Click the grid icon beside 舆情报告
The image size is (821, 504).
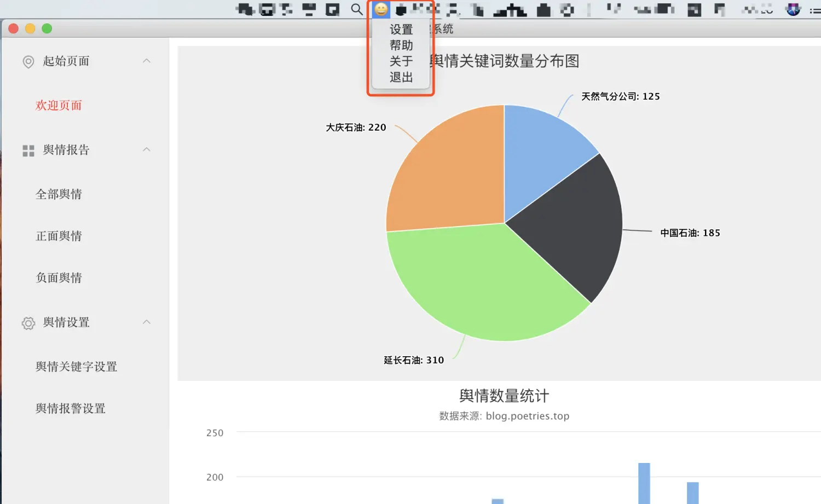[28, 150]
